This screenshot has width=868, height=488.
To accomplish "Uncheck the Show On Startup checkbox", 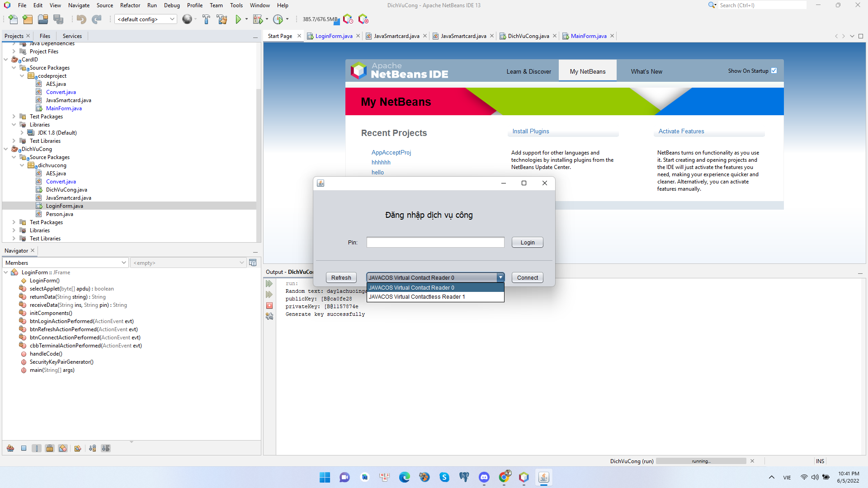I will click(774, 70).
